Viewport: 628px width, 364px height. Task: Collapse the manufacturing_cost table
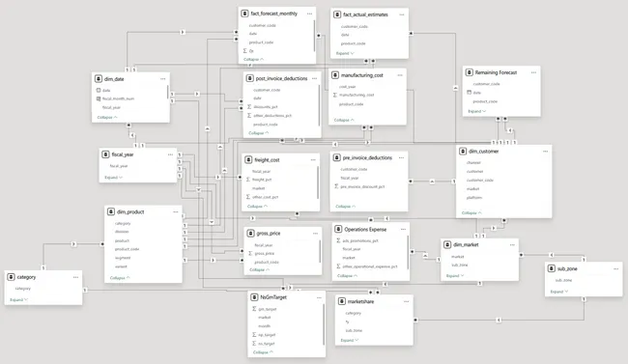(x=344, y=120)
